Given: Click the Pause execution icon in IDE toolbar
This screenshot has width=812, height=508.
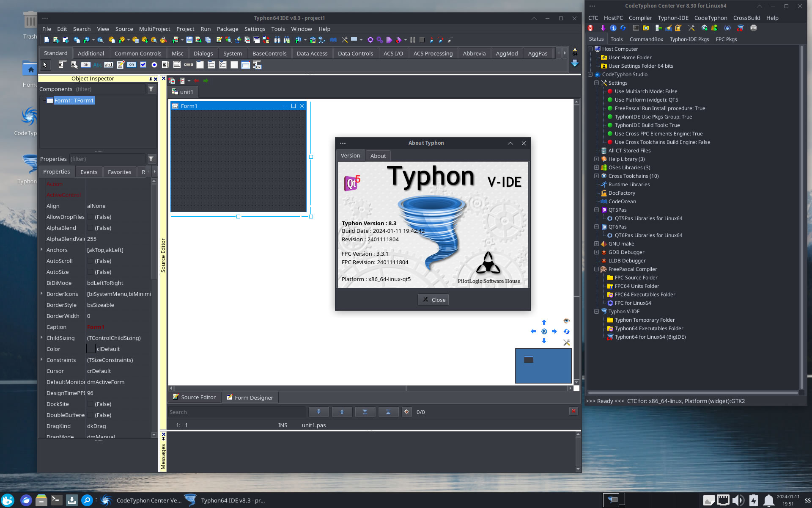Looking at the screenshot, I should click(413, 40).
